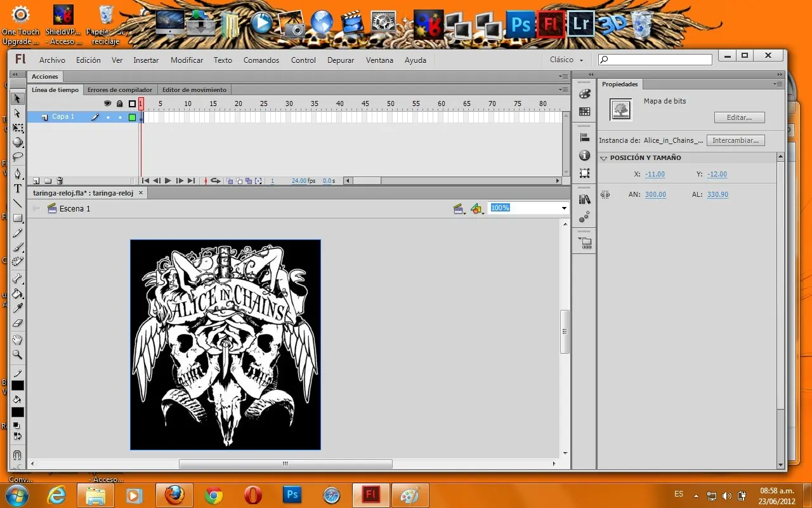This screenshot has height=508, width=812.
Task: Open the Project panel folder icon
Action: tap(584, 243)
